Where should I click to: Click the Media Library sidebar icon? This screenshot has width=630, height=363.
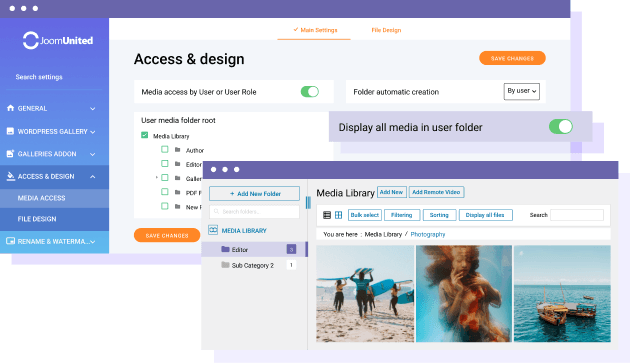(213, 230)
